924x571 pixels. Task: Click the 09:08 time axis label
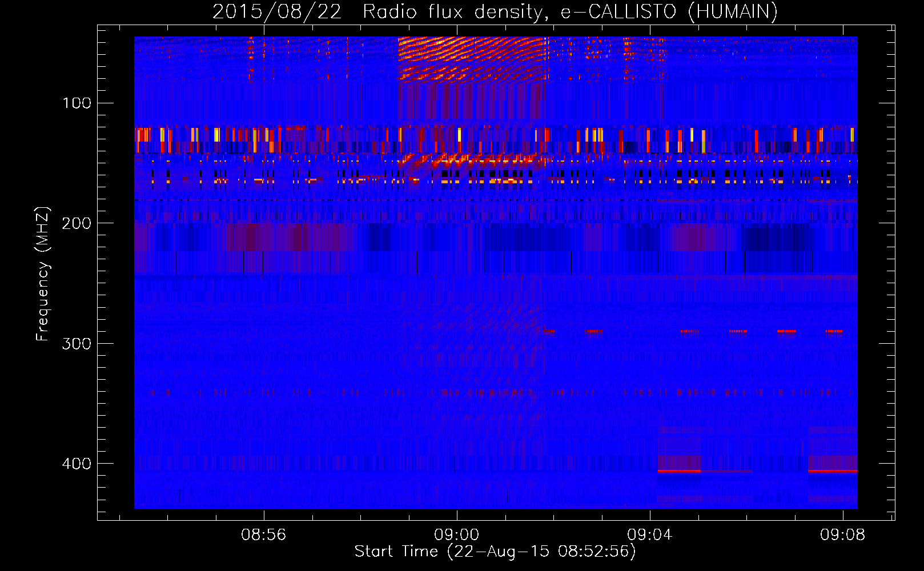[842, 535]
